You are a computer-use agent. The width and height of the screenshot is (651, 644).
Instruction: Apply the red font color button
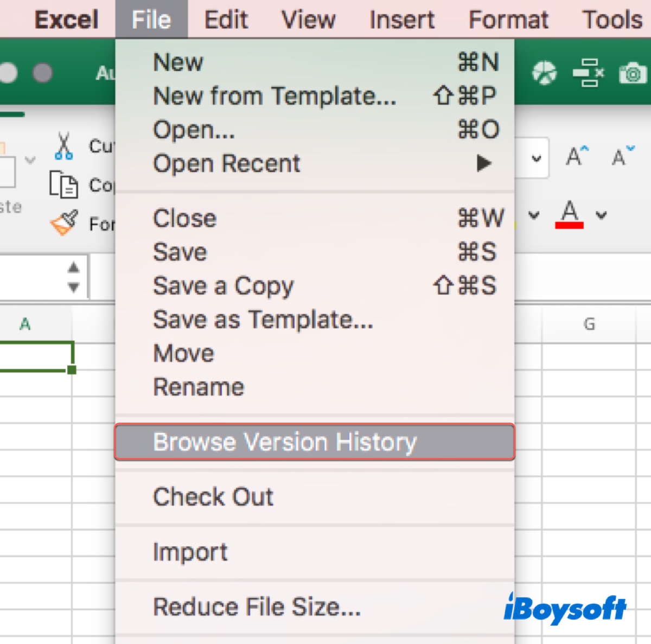(x=569, y=214)
